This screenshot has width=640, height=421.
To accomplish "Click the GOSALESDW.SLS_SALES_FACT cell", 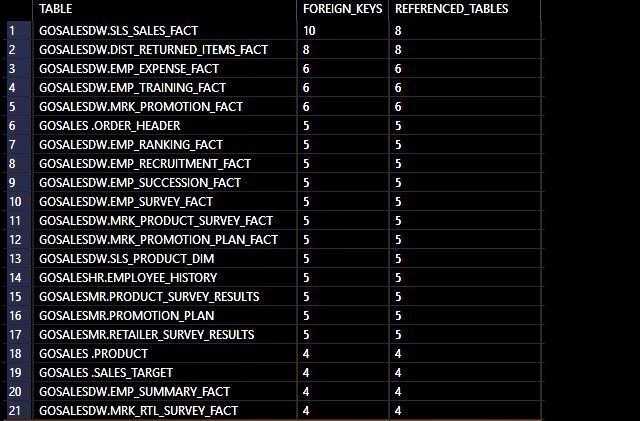I will pos(164,31).
